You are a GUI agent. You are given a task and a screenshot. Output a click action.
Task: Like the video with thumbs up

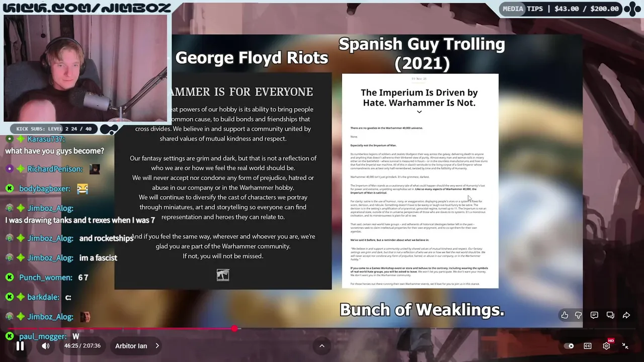tap(565, 315)
